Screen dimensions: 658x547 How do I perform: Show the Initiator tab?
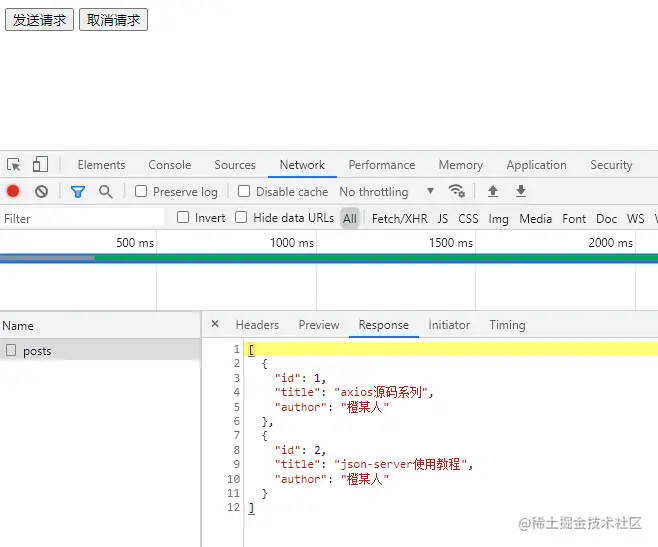coord(449,325)
